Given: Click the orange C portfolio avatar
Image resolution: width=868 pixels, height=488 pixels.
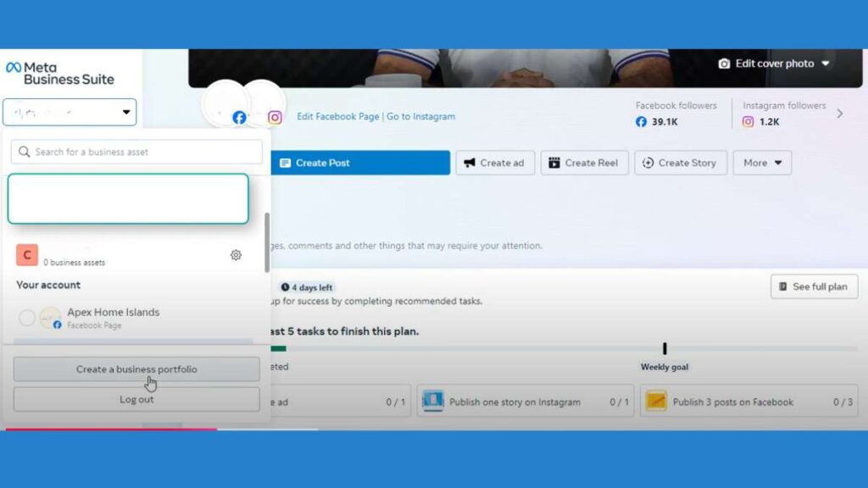Looking at the screenshot, I should pyautogui.click(x=27, y=255).
